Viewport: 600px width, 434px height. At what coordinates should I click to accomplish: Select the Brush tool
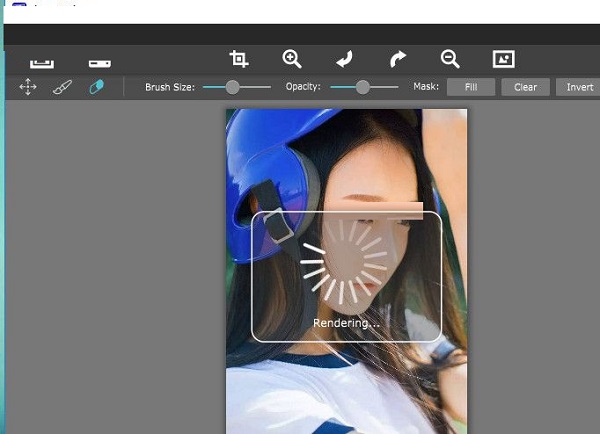coord(62,87)
